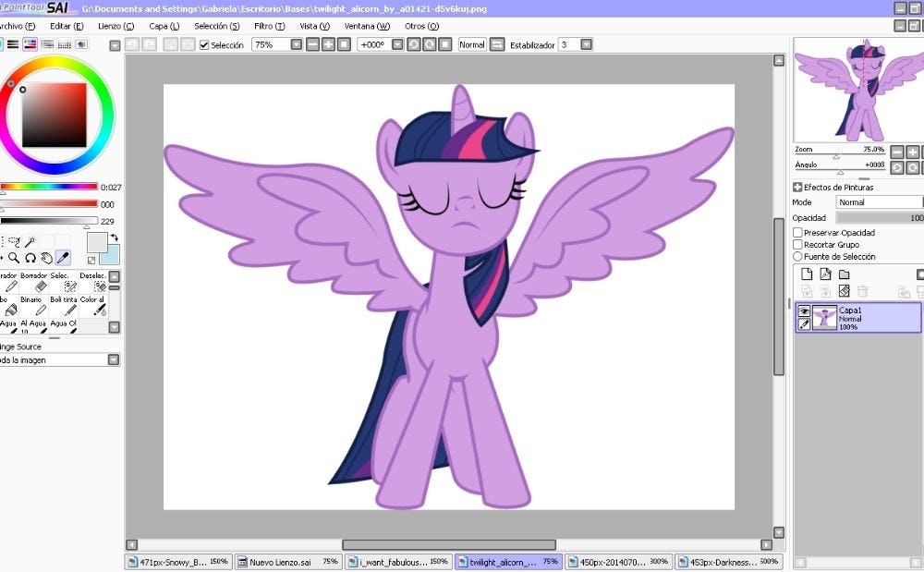Enable the Preservar Opacidad checkbox
Image resolution: width=924 pixels, height=572 pixels.
click(797, 233)
